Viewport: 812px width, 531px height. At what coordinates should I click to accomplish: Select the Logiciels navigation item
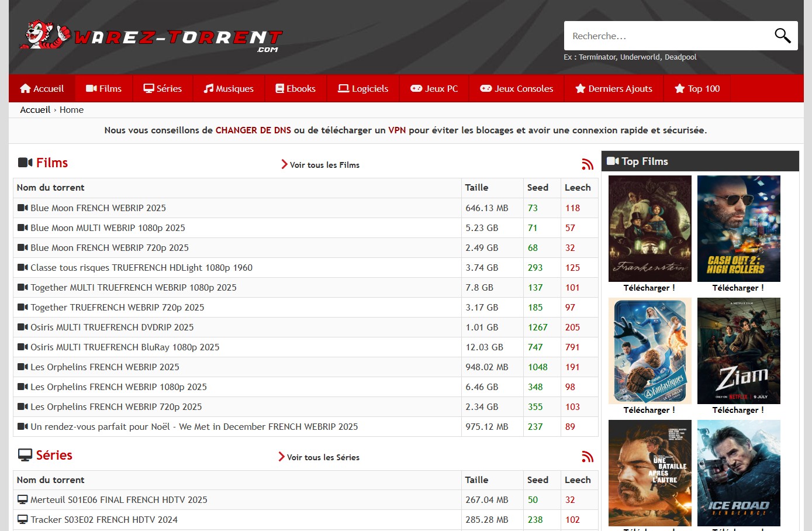click(x=363, y=88)
